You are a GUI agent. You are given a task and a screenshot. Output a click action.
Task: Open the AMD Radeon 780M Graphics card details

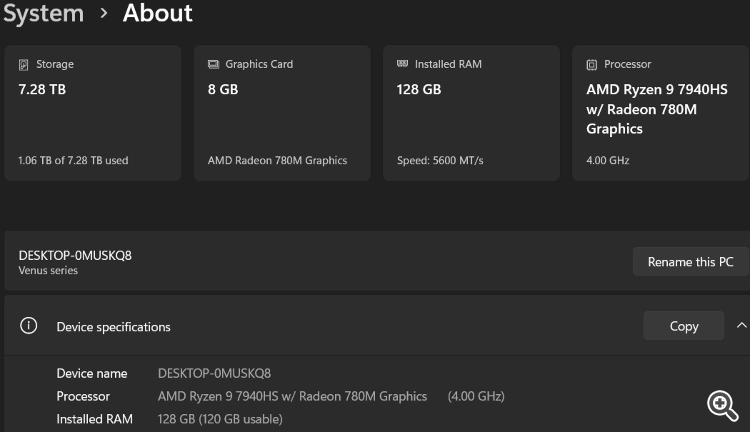coord(277,160)
